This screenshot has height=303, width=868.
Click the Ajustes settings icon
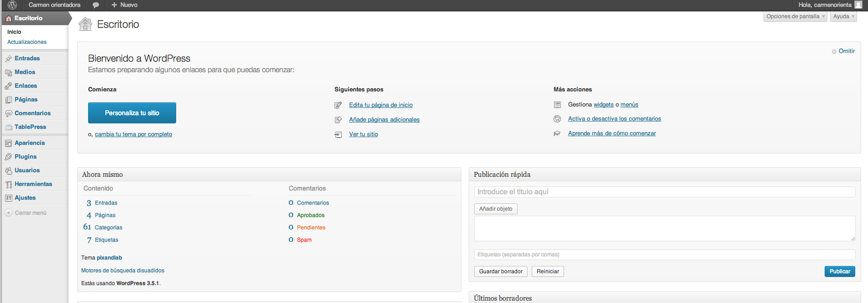tap(9, 198)
